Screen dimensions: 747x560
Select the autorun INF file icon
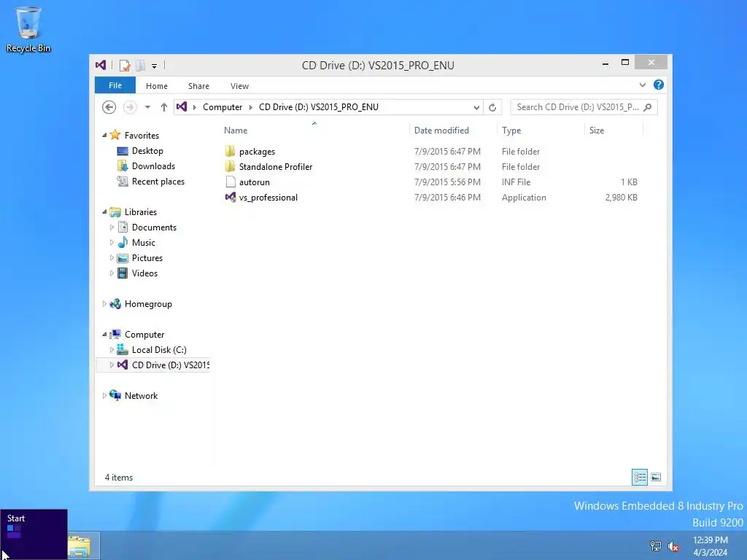(231, 182)
